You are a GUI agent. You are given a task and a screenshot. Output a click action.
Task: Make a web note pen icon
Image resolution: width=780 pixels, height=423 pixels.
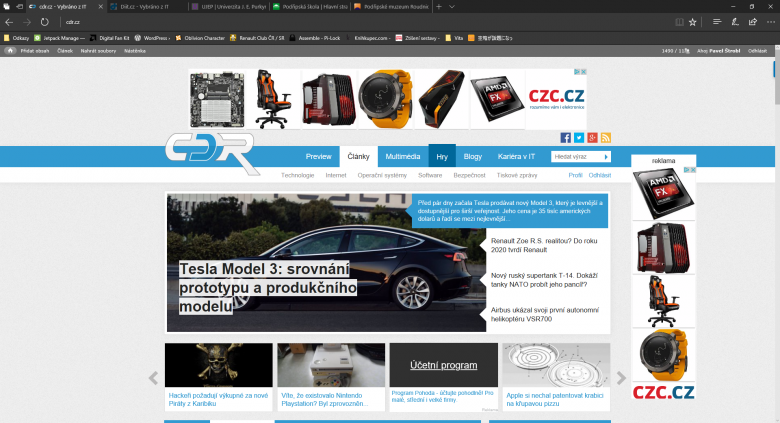(x=735, y=22)
